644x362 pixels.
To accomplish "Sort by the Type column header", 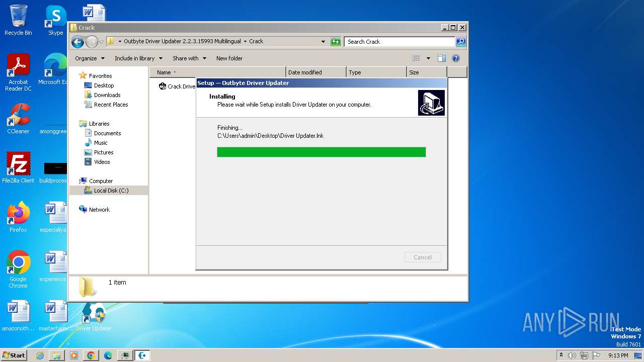I will (376, 72).
